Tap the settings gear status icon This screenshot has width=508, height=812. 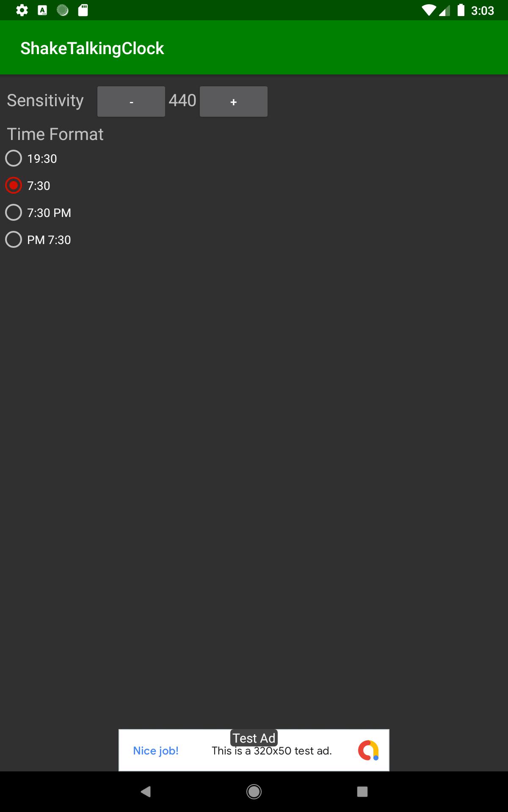coord(22,10)
